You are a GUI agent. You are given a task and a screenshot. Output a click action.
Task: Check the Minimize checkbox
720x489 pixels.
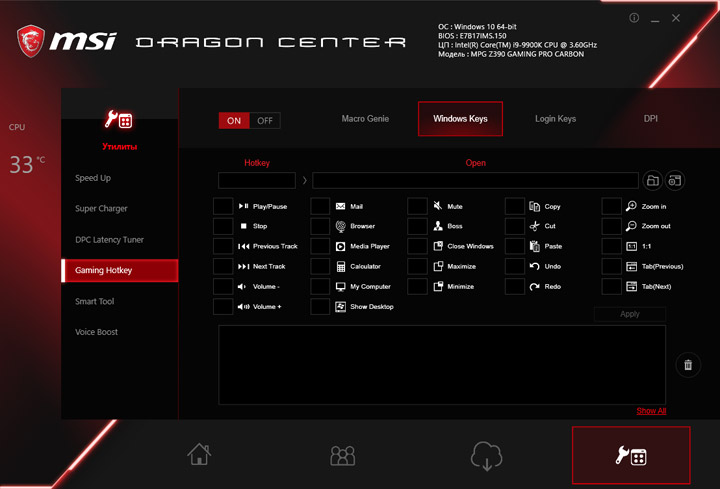tap(417, 287)
